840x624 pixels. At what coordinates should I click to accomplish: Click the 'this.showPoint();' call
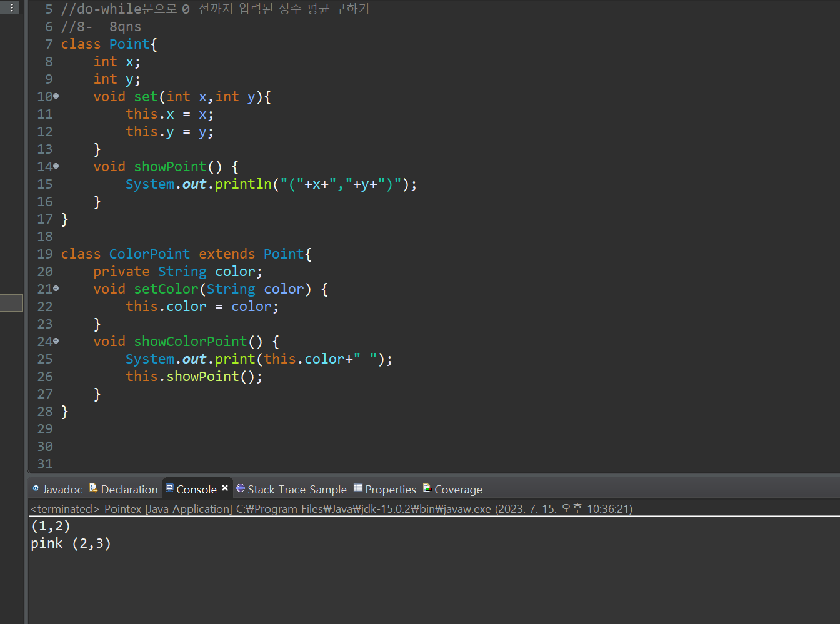pos(194,377)
